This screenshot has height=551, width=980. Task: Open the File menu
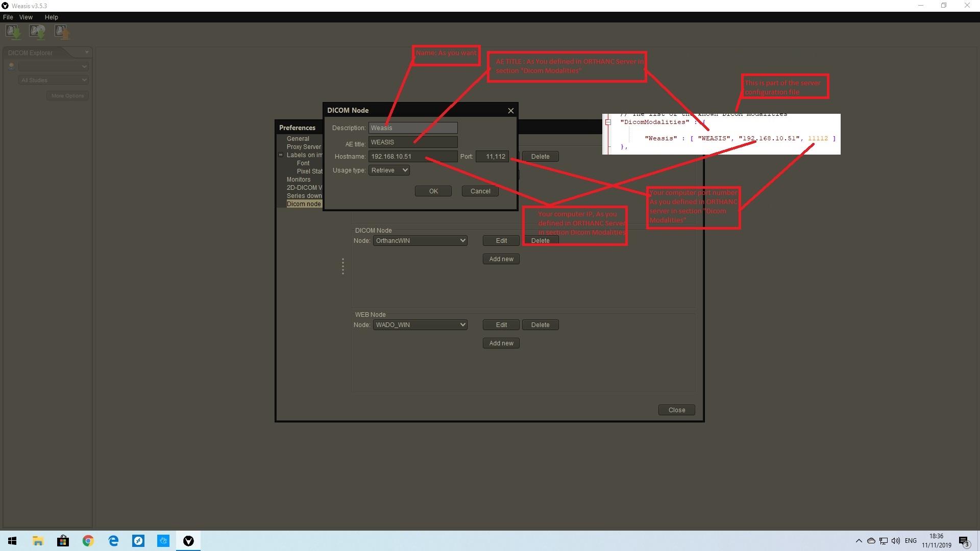pyautogui.click(x=8, y=17)
